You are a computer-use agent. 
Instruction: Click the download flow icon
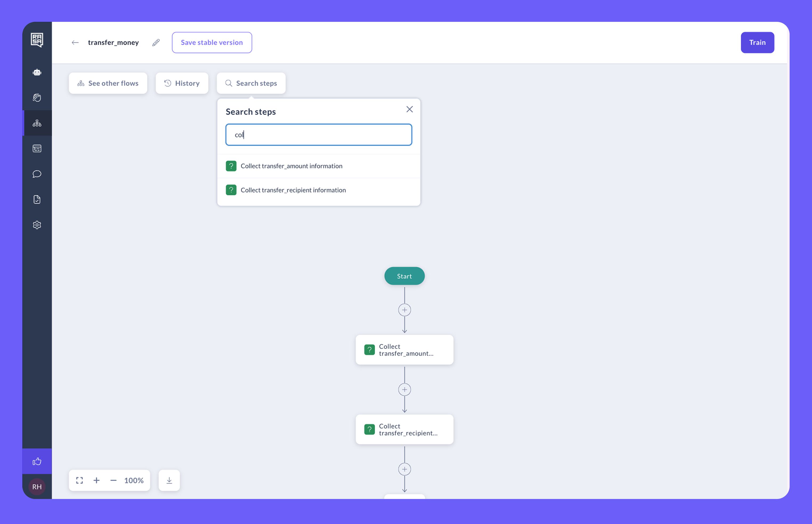(x=169, y=480)
